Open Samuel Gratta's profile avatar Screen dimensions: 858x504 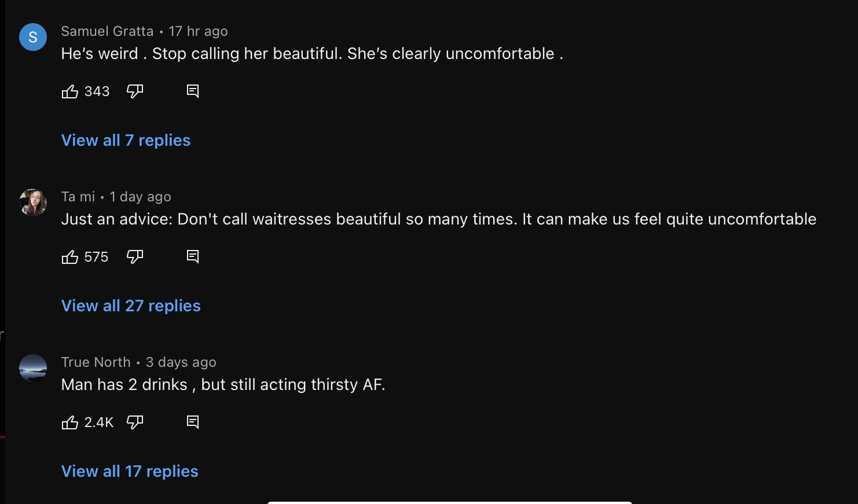click(33, 37)
